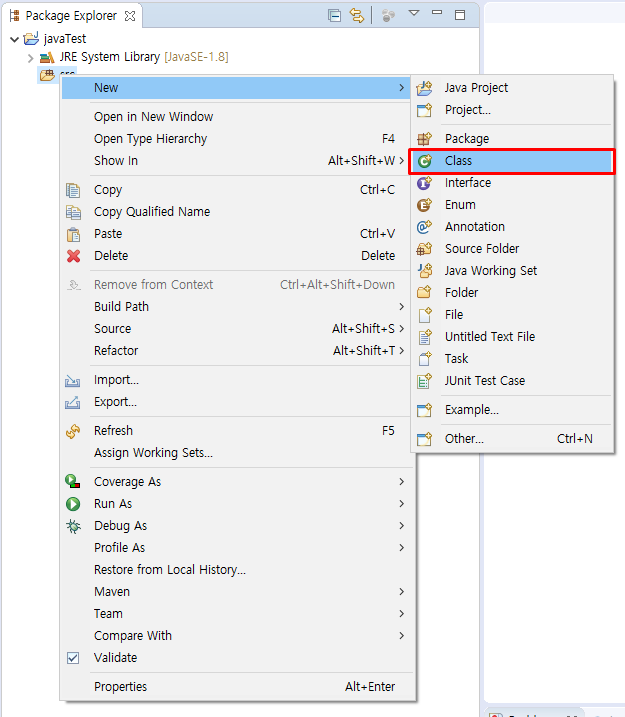The width and height of the screenshot is (625, 717).
Task: Click the Copy Qualified Name icon
Action: [73, 212]
